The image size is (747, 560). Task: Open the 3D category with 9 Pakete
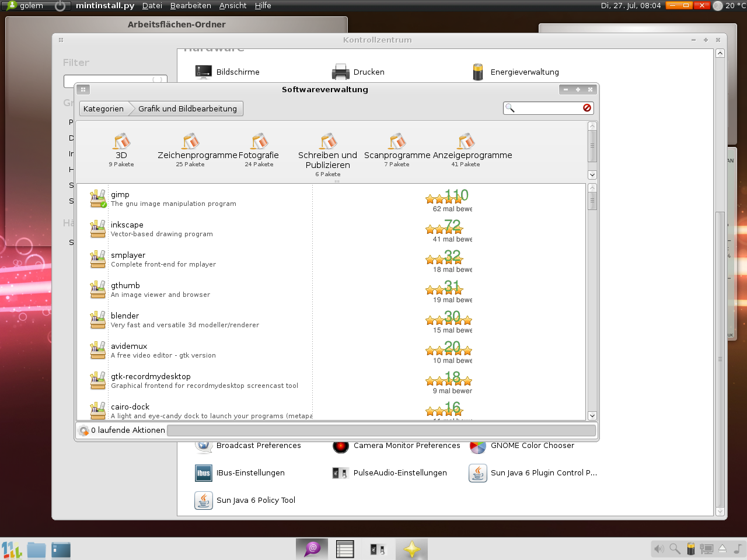121,141
